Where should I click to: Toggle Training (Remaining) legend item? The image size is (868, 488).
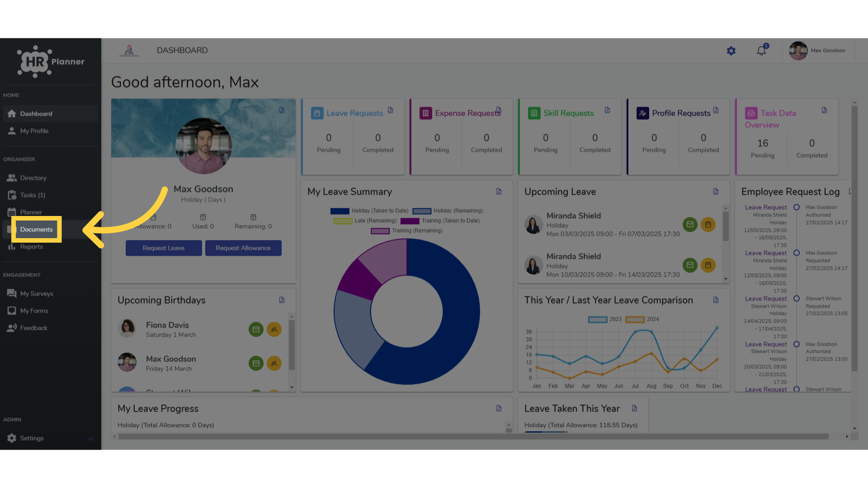click(406, 231)
